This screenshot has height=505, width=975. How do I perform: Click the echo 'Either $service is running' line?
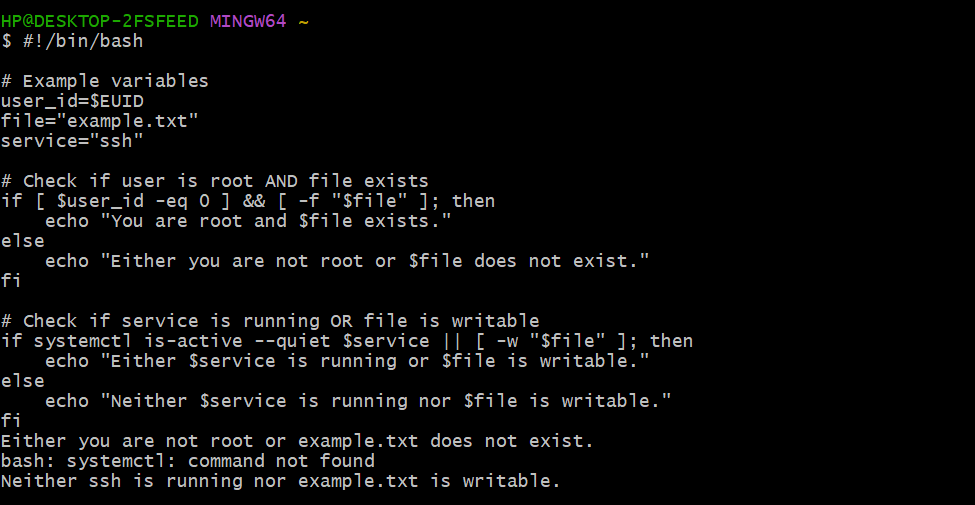(347, 361)
